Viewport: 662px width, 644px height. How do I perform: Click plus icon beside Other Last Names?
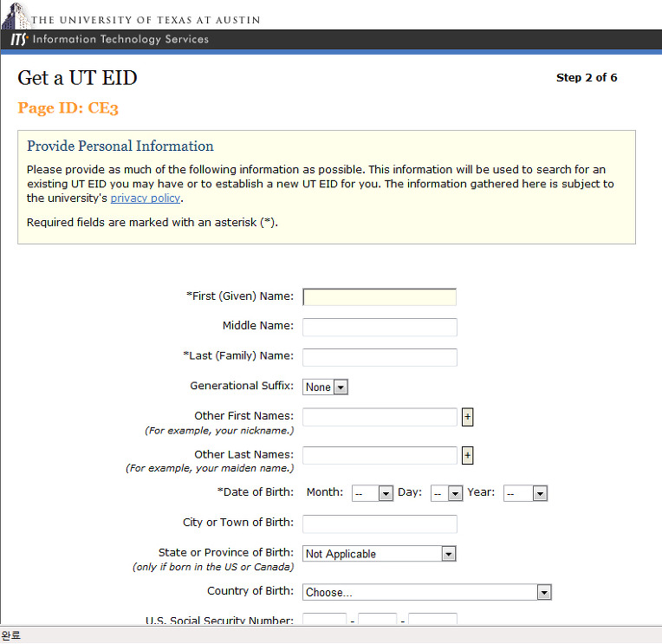tap(468, 455)
